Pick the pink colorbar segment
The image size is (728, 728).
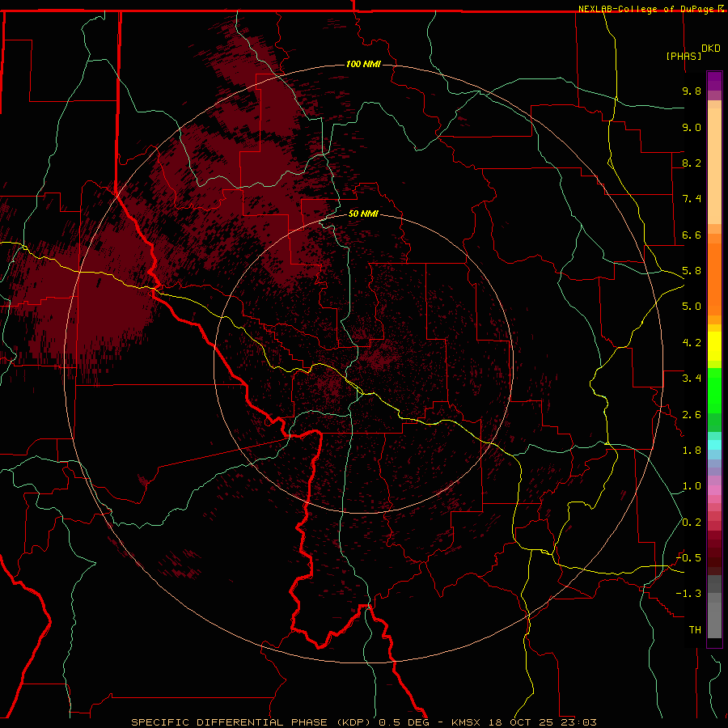[x=714, y=490]
